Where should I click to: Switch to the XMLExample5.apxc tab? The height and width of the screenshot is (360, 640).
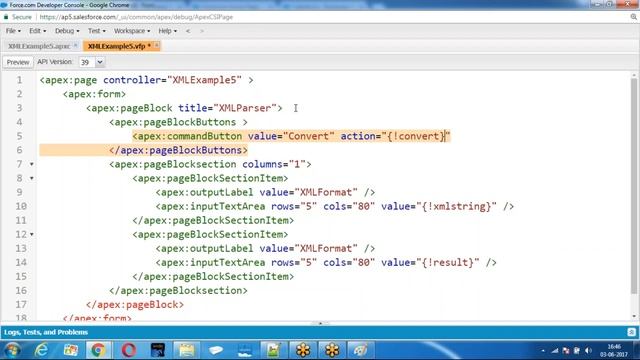coord(39,46)
